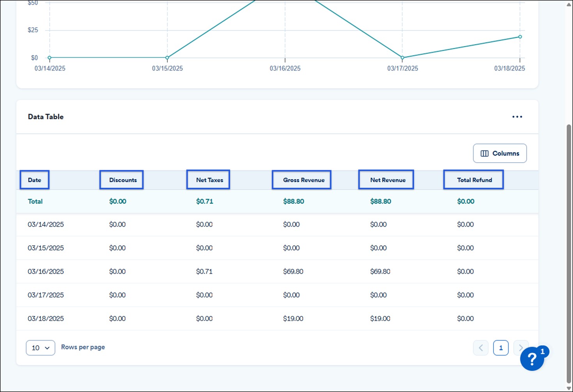The width and height of the screenshot is (573, 392).
Task: Select page 1 in pagination
Action: [501, 348]
